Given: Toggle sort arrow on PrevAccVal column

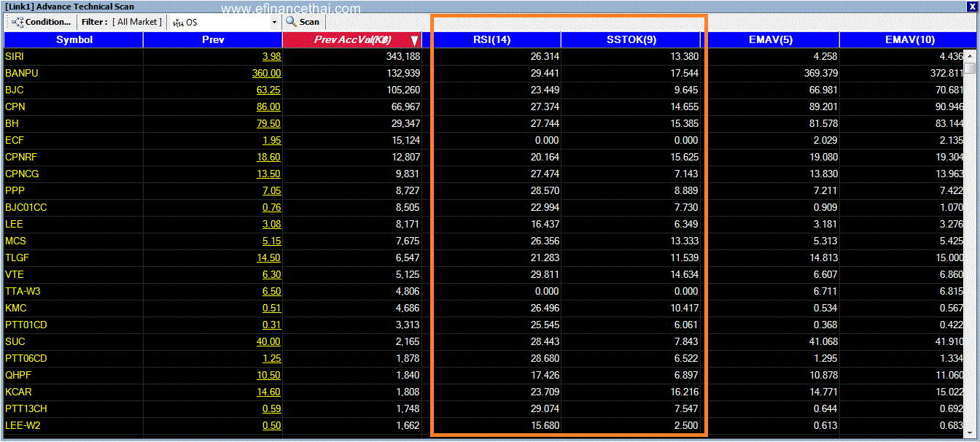Looking at the screenshot, I should (414, 41).
